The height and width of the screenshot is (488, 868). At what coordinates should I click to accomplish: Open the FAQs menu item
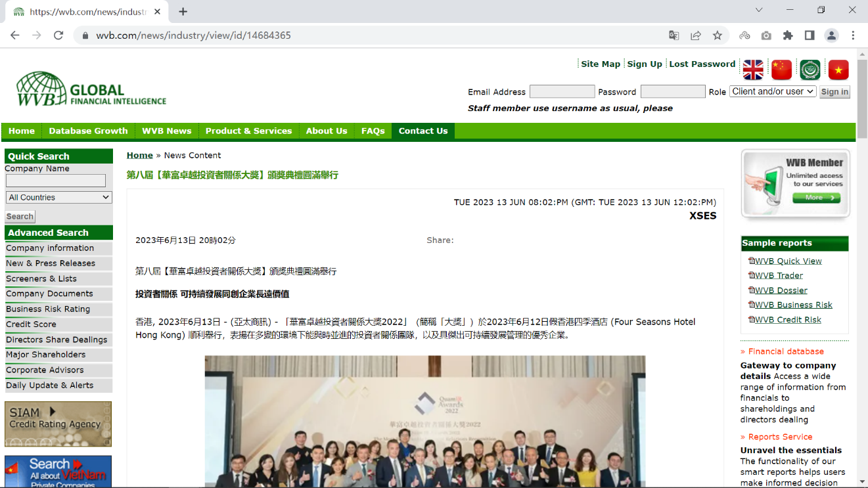point(373,131)
